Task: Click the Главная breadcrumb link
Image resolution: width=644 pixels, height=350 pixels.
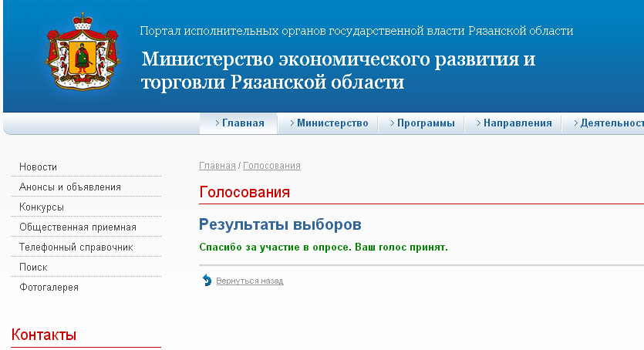Action: 217,165
